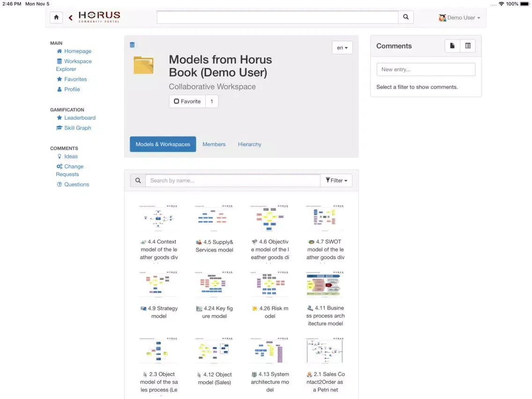Click the favorite count button showing 1
Image resolution: width=532 pixels, height=399 pixels.
(212, 102)
